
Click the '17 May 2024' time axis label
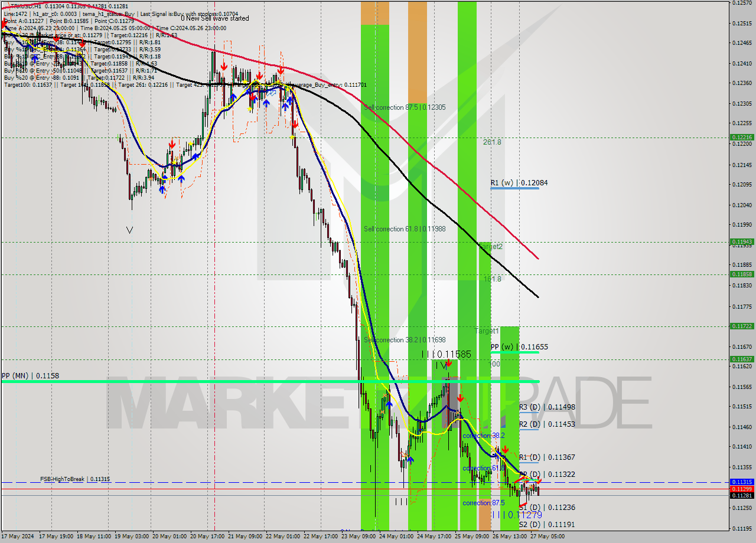click(x=18, y=537)
